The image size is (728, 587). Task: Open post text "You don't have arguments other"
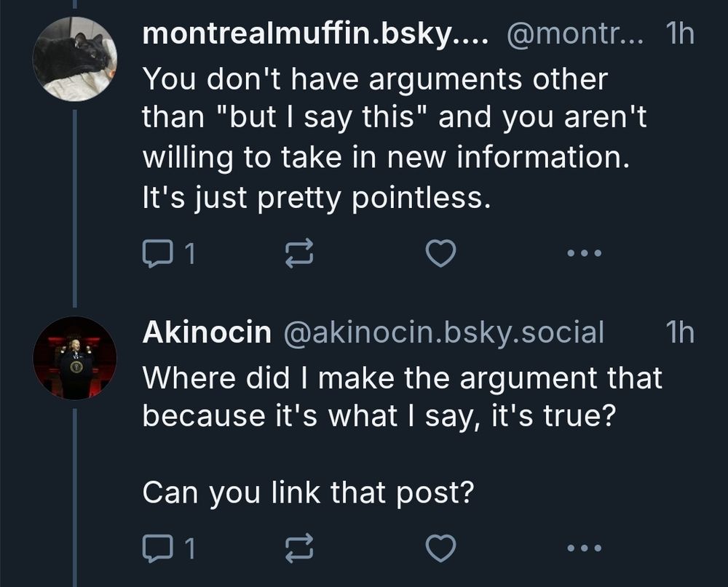coord(374,79)
